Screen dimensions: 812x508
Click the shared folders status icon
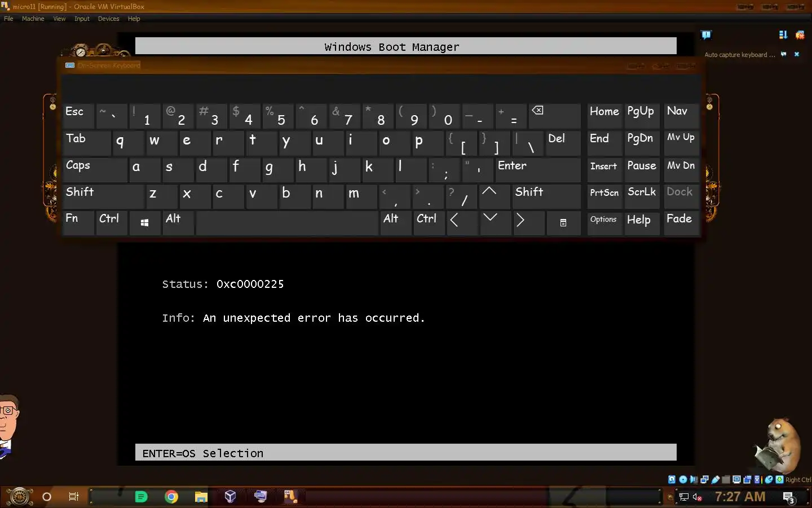(726, 480)
